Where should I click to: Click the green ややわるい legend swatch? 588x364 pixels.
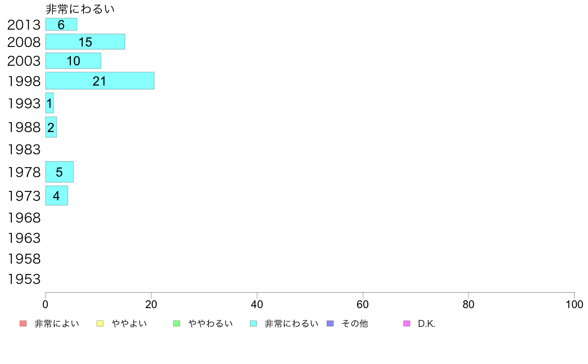click(177, 323)
